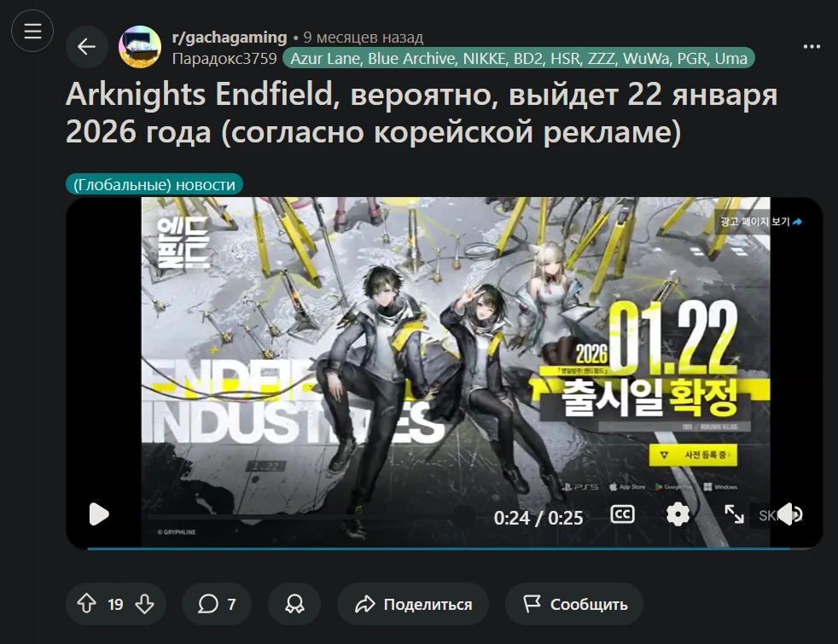Play the Endfield video
Image resolution: width=838 pixels, height=644 pixels.
pyautogui.click(x=99, y=514)
